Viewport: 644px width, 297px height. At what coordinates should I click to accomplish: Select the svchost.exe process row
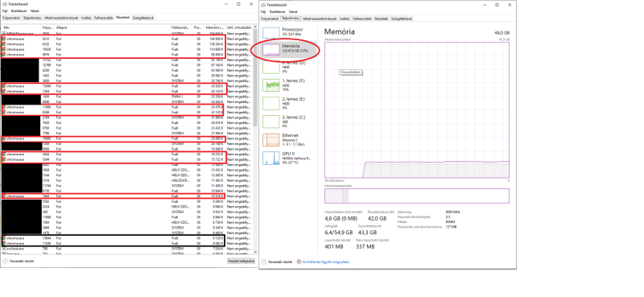pos(127,249)
